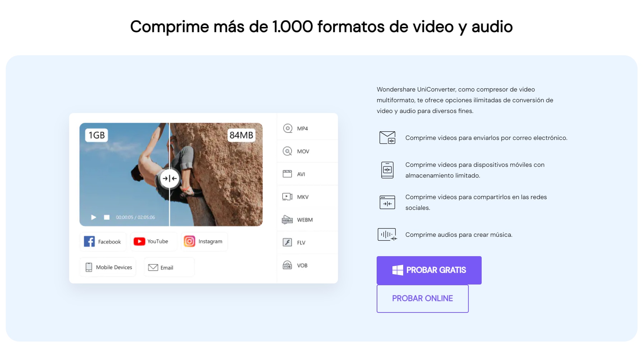This screenshot has width=644, height=348.
Task: Click the YouTube logo icon
Action: (139, 241)
